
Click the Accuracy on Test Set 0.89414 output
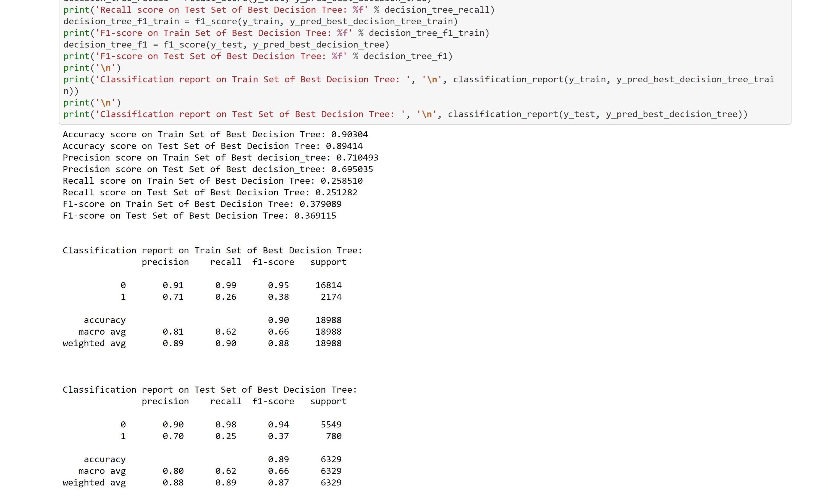pyautogui.click(x=212, y=146)
